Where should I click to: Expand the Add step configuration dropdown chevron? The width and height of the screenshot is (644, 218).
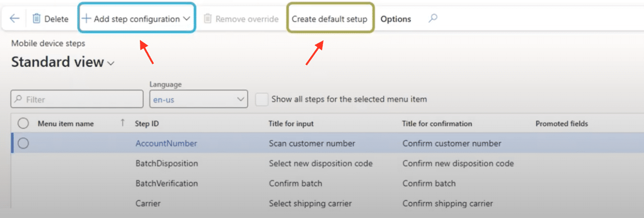(186, 19)
